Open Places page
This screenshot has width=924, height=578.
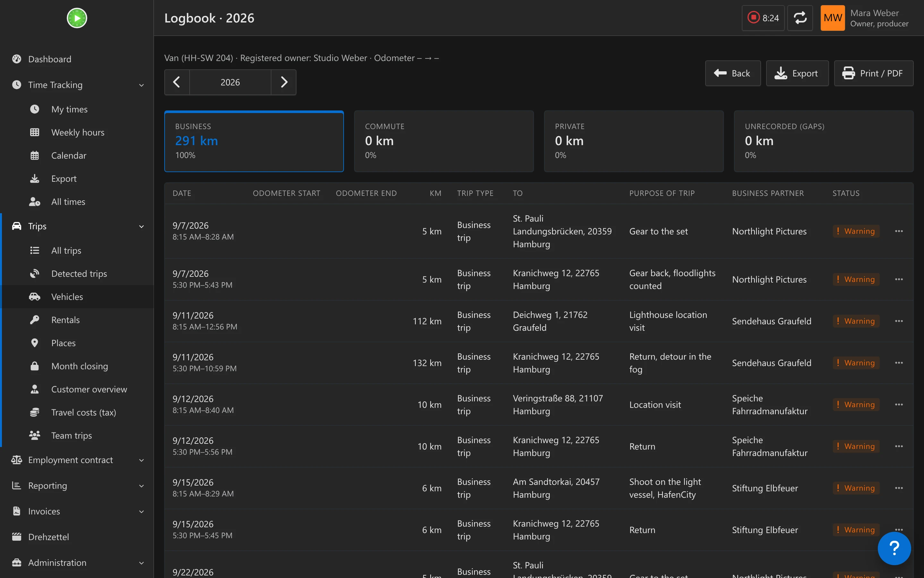tap(77, 343)
